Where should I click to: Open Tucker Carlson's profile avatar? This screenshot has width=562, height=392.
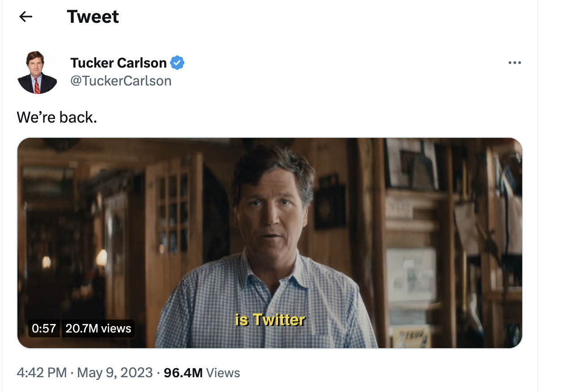click(x=38, y=72)
